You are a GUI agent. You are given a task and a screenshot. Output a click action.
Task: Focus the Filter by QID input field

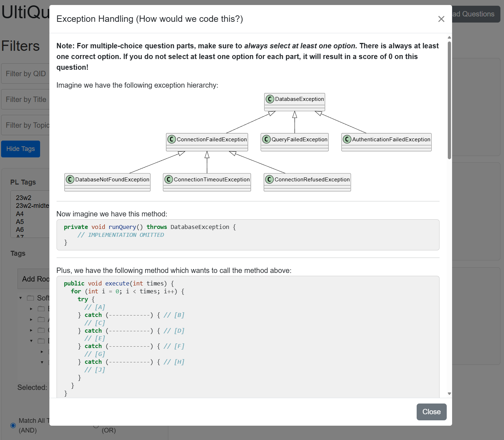[x=26, y=74]
